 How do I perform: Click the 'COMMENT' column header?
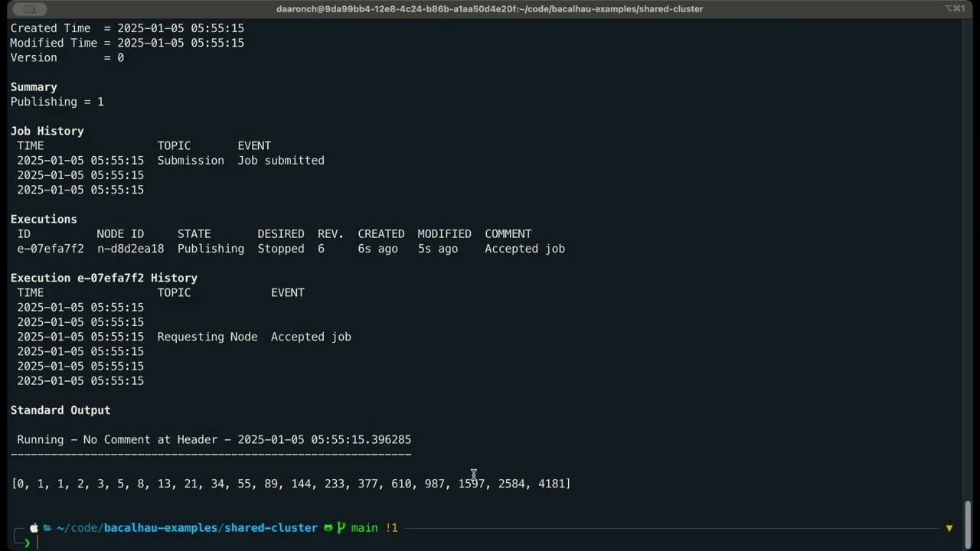coord(508,234)
